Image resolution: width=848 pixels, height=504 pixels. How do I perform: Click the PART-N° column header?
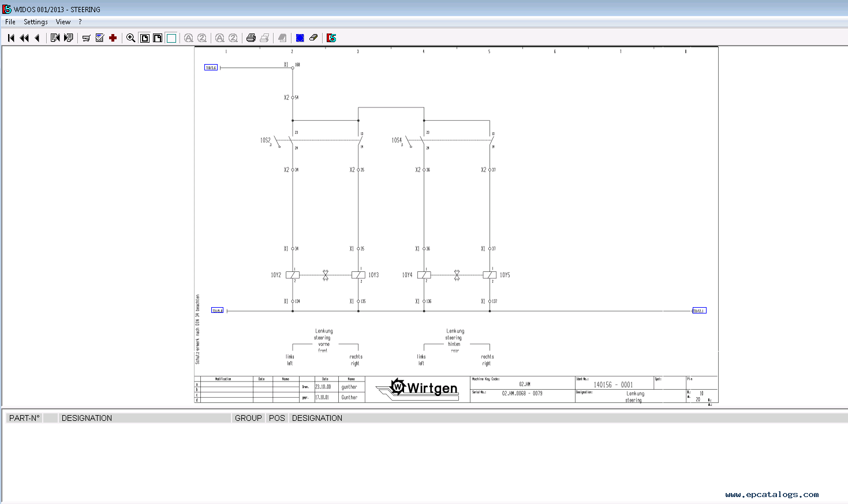[24, 418]
